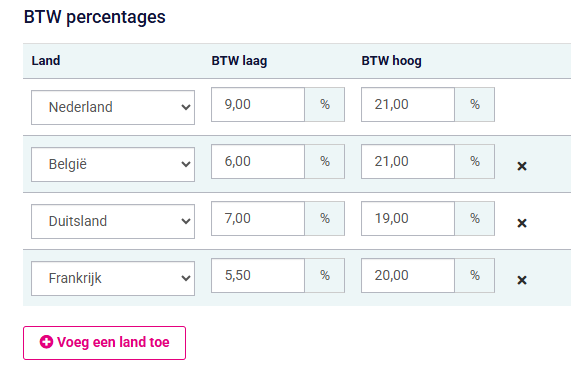
Task: Select the Frankrijk BTW laag field with 5,50
Action: pos(258,275)
